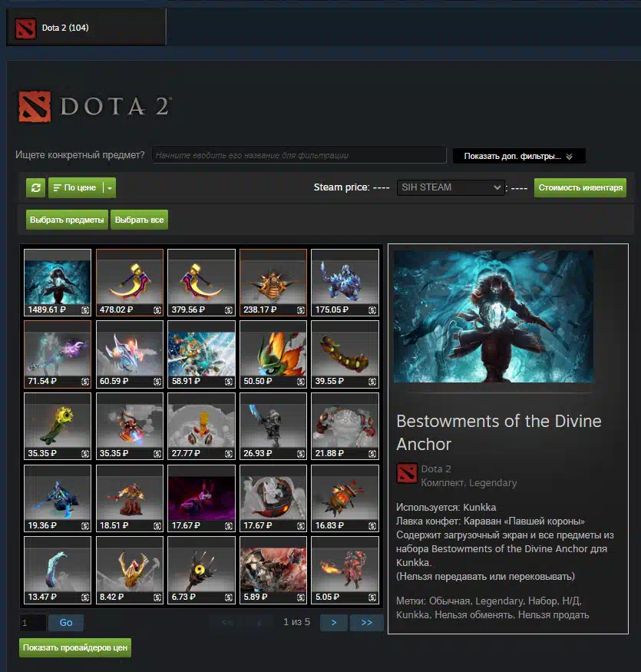Select the item priced 238.17 ₽
The width and height of the screenshot is (641, 672).
(x=273, y=283)
